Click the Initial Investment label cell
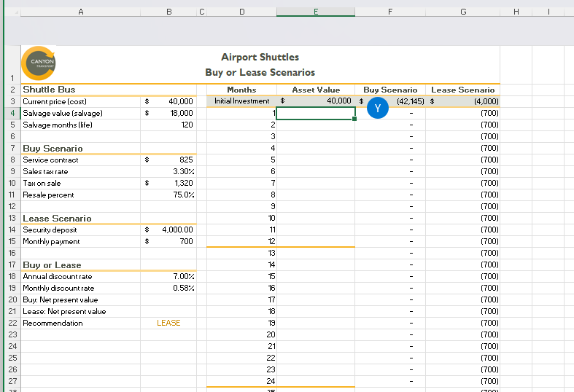 click(242, 101)
